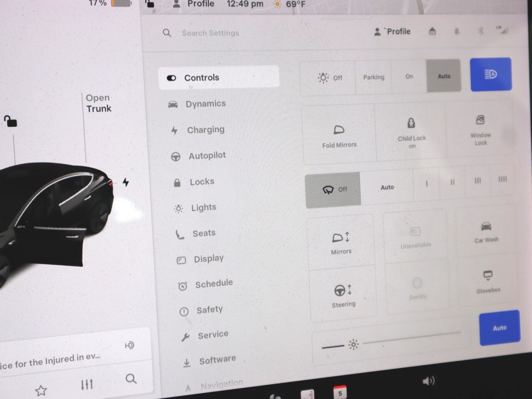532x399 pixels.
Task: Open the Dynamics settings menu
Action: point(197,104)
